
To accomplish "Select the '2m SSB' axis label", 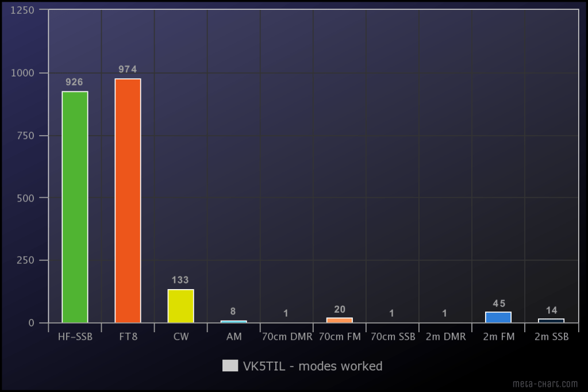I will pos(551,337).
